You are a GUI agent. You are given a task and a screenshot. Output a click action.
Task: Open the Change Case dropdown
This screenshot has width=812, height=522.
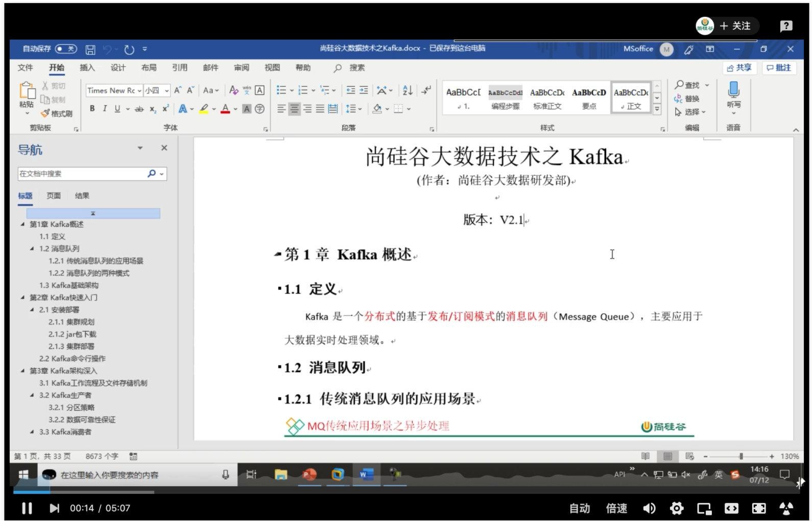210,90
